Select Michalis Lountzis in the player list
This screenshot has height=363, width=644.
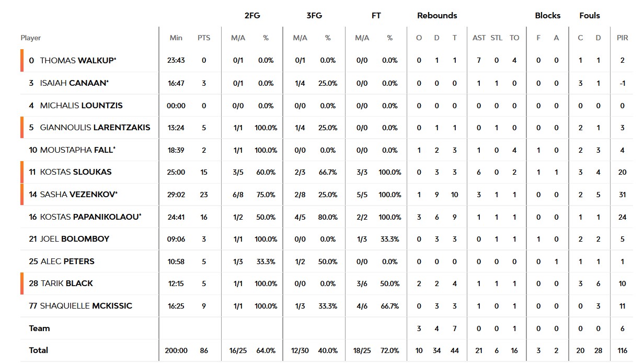(x=81, y=106)
